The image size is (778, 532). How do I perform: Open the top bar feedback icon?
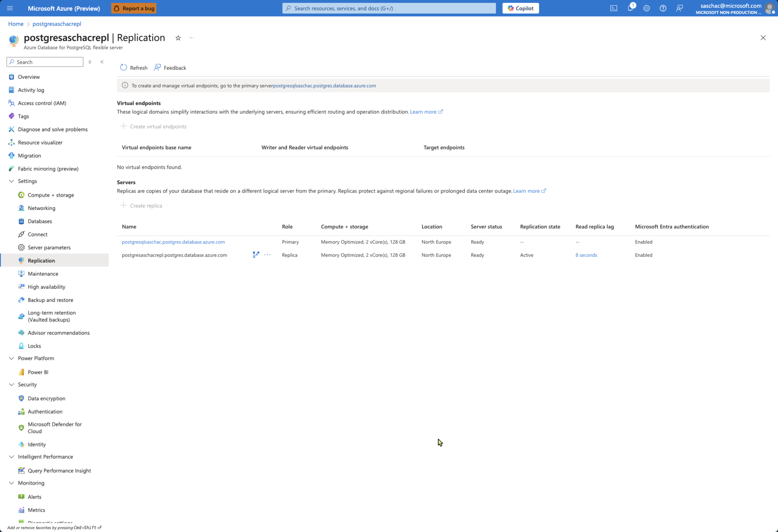pyautogui.click(x=679, y=8)
